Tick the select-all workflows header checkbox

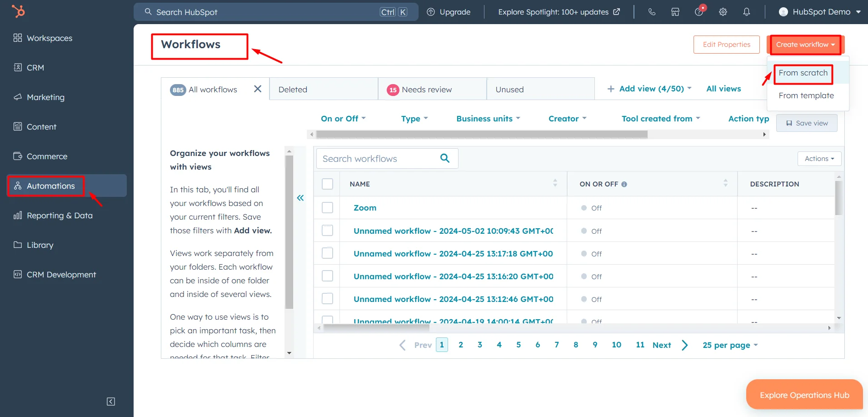coord(327,184)
